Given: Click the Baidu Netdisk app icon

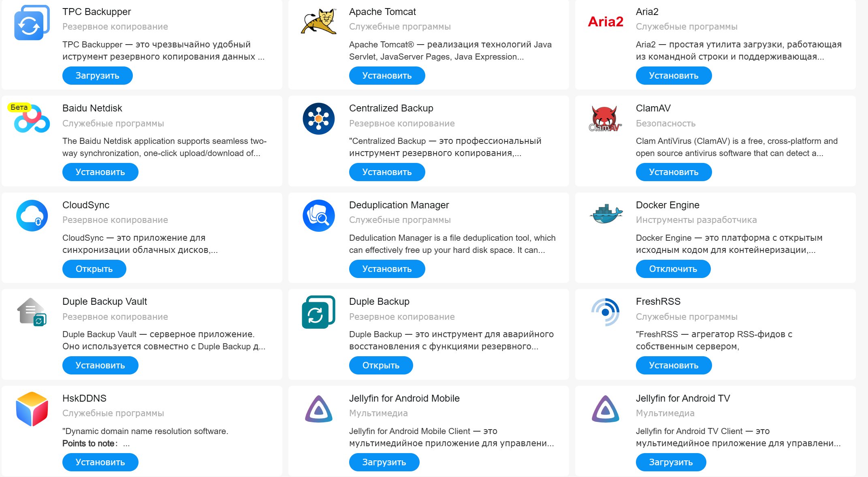Looking at the screenshot, I should (x=32, y=120).
